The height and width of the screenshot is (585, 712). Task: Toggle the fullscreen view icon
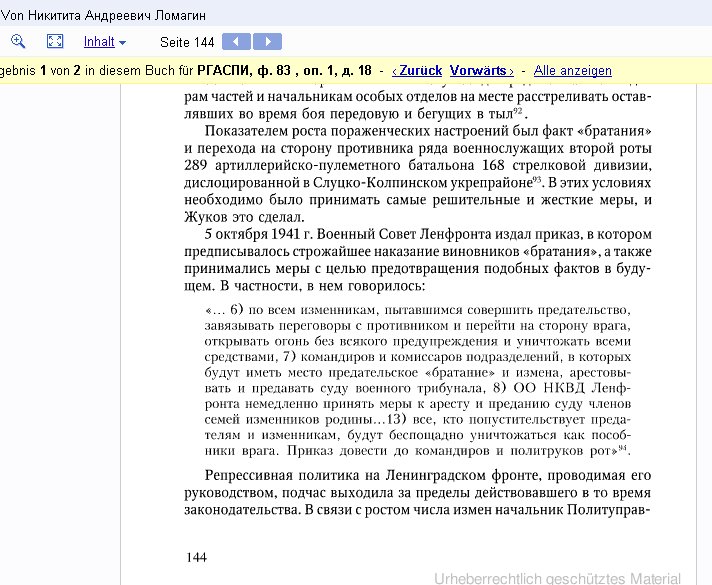pos(55,42)
